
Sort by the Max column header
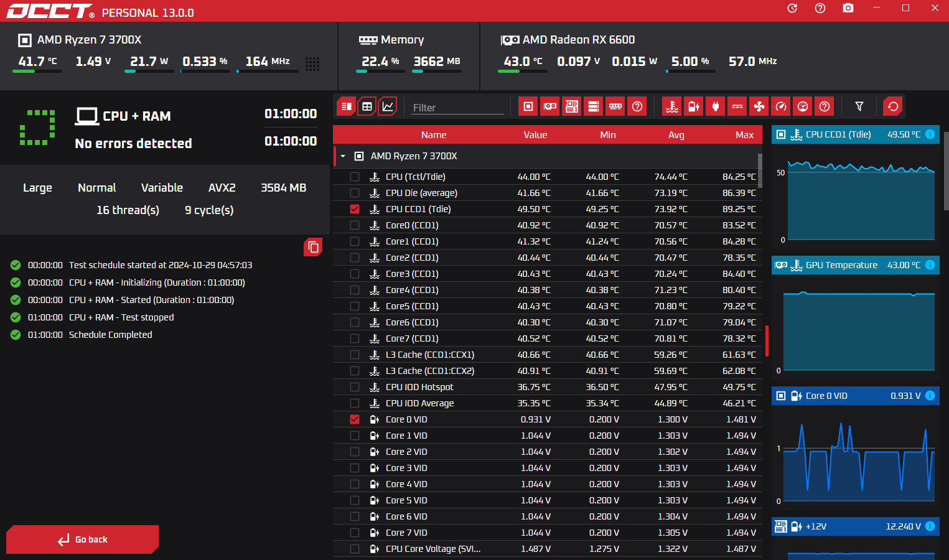tap(744, 135)
